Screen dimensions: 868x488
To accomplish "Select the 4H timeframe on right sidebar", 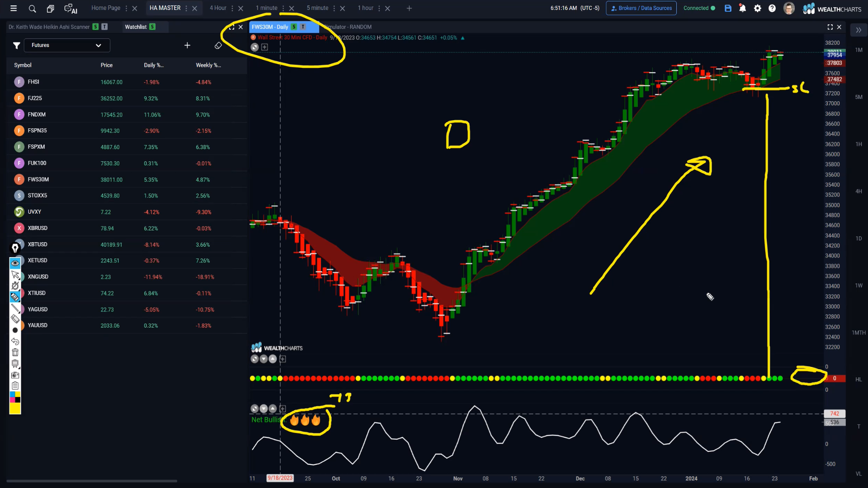I will point(859,192).
